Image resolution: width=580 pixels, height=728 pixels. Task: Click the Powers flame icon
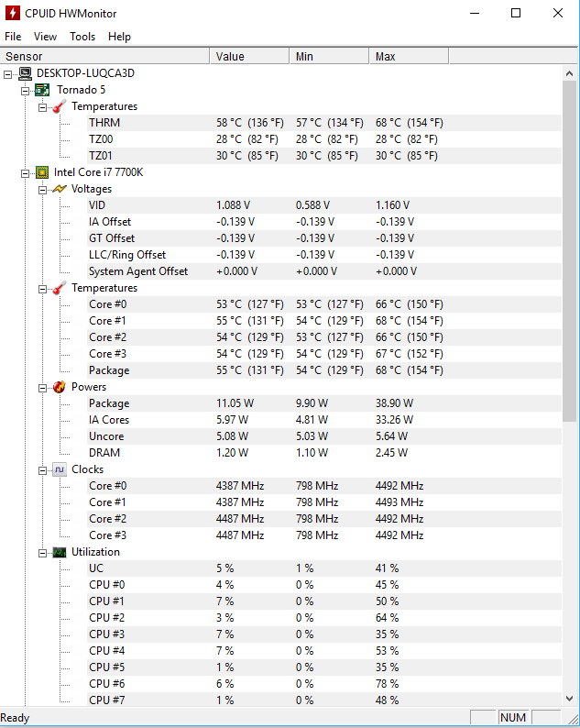(x=59, y=387)
